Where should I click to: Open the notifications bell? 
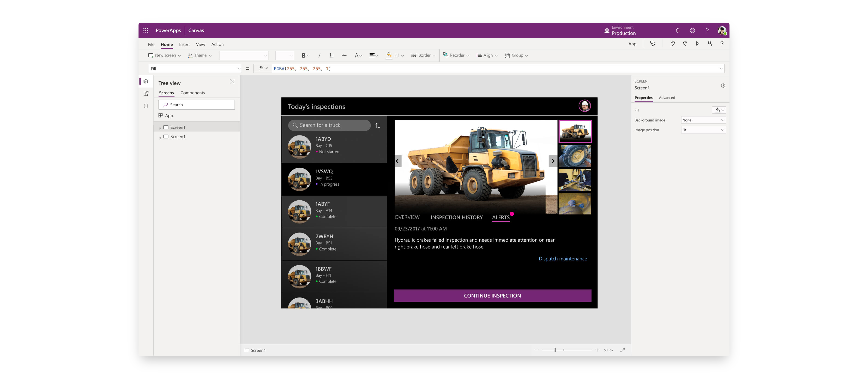pos(678,30)
